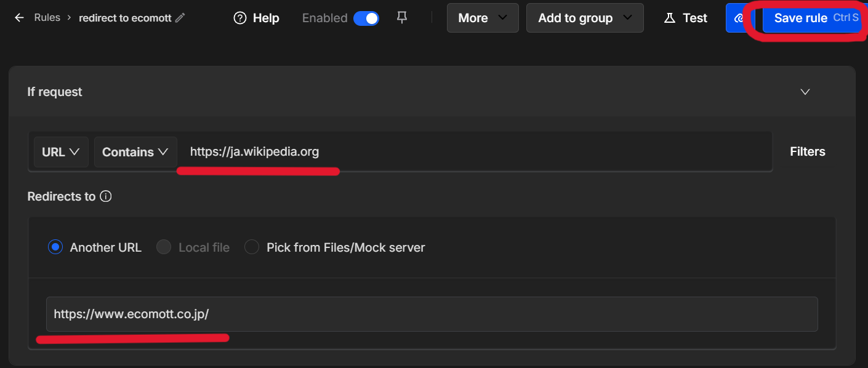
Task: Go to Rules in the breadcrumb
Action: pos(47,18)
